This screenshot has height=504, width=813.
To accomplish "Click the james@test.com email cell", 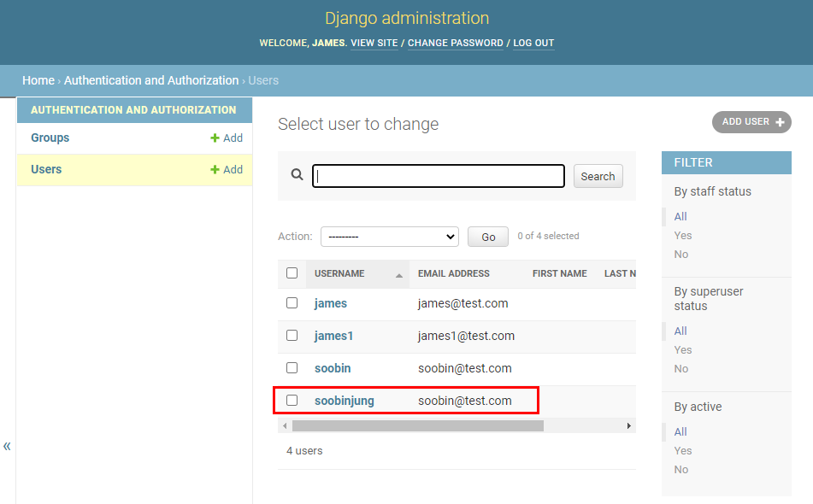I will point(463,303).
